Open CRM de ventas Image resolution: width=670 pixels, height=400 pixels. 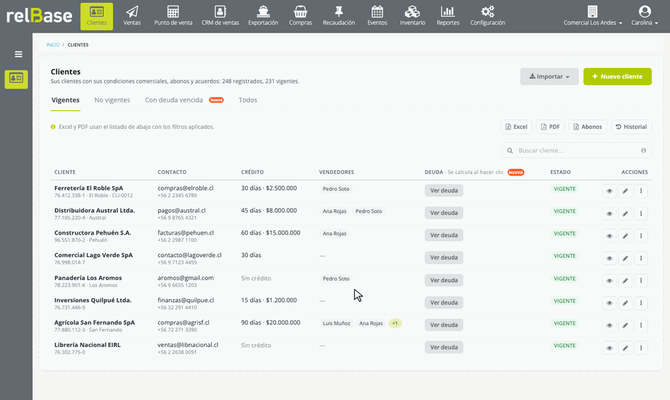pos(220,16)
